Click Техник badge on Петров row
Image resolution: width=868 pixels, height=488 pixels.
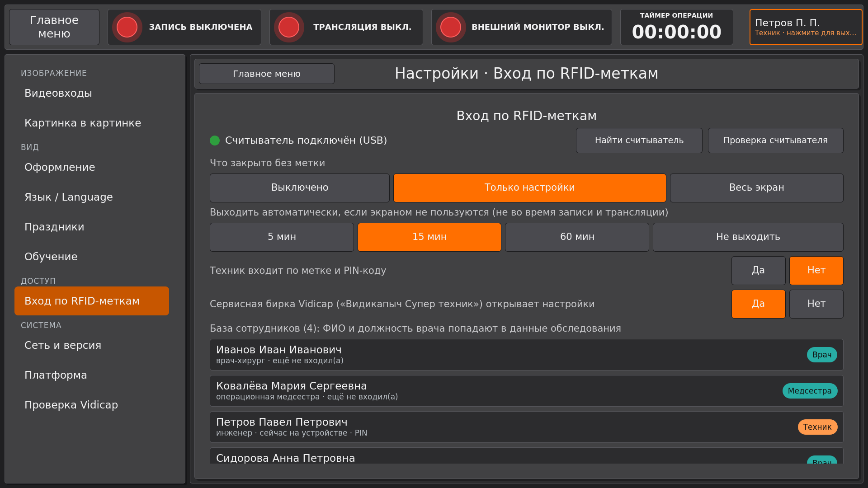click(x=817, y=427)
